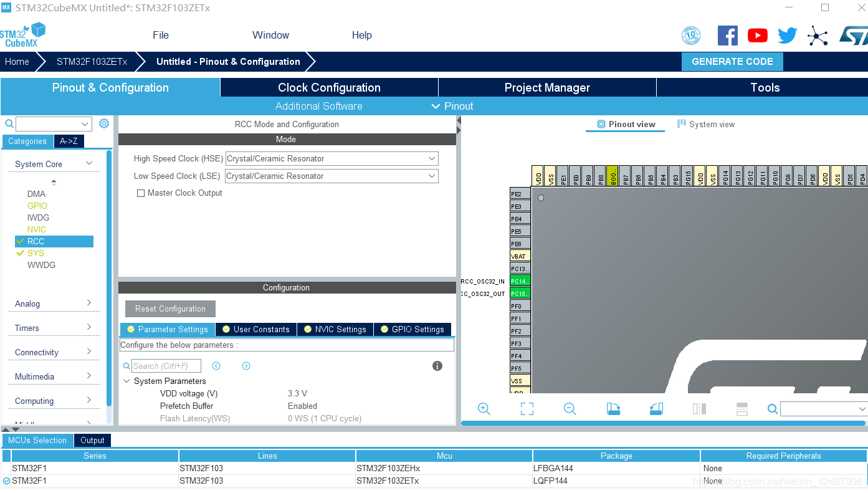Expand the Multimedia category
Image resolution: width=868 pixels, height=493 pixels.
tap(89, 376)
